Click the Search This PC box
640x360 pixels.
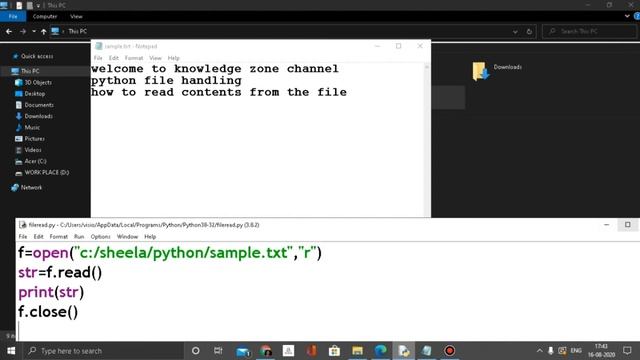tap(589, 31)
